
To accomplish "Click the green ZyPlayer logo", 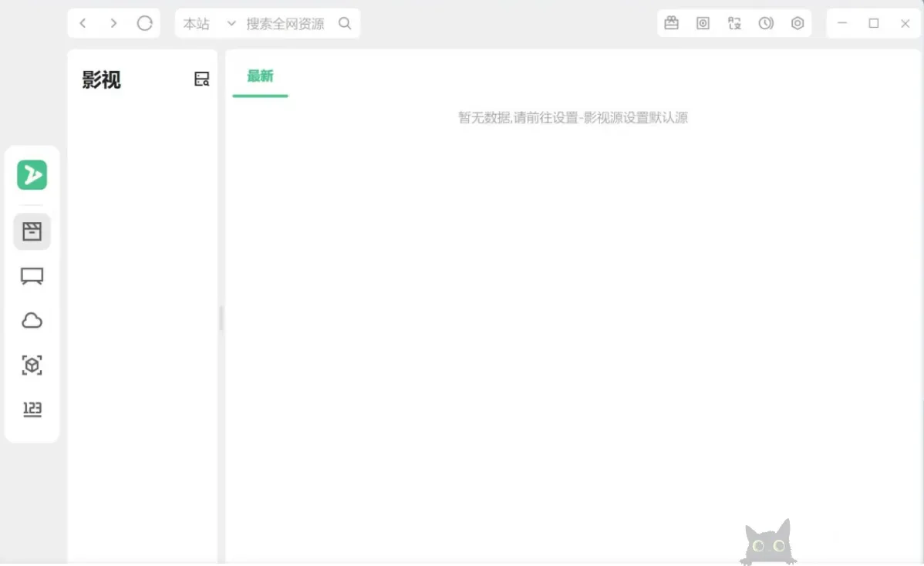I will tap(32, 175).
